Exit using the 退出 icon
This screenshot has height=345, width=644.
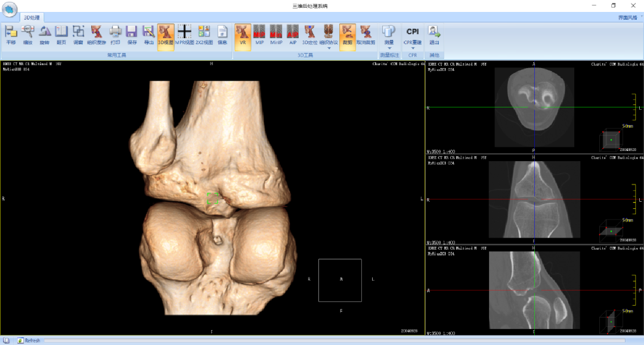coord(434,35)
